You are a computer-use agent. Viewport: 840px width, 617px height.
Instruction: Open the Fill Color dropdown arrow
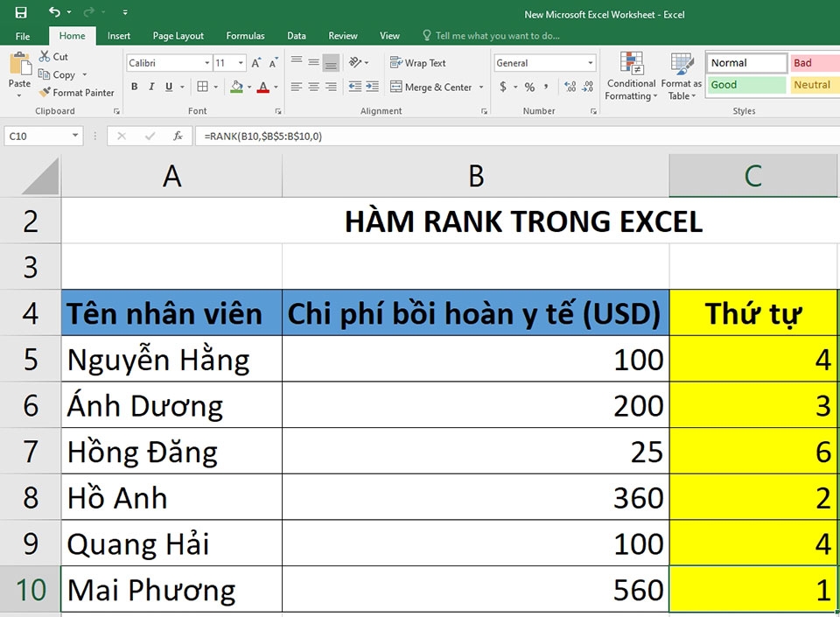[x=249, y=87]
